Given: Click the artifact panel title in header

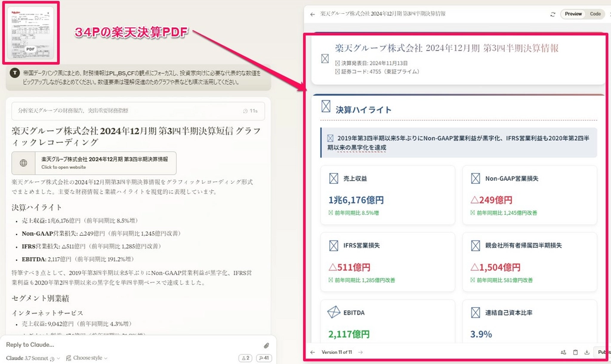Looking at the screenshot, I should pos(382,14).
